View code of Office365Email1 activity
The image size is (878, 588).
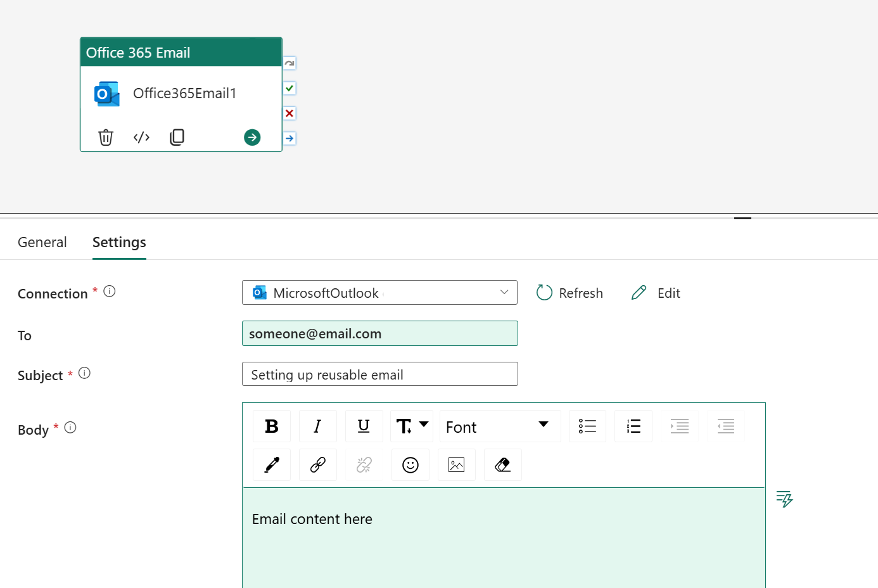click(141, 137)
